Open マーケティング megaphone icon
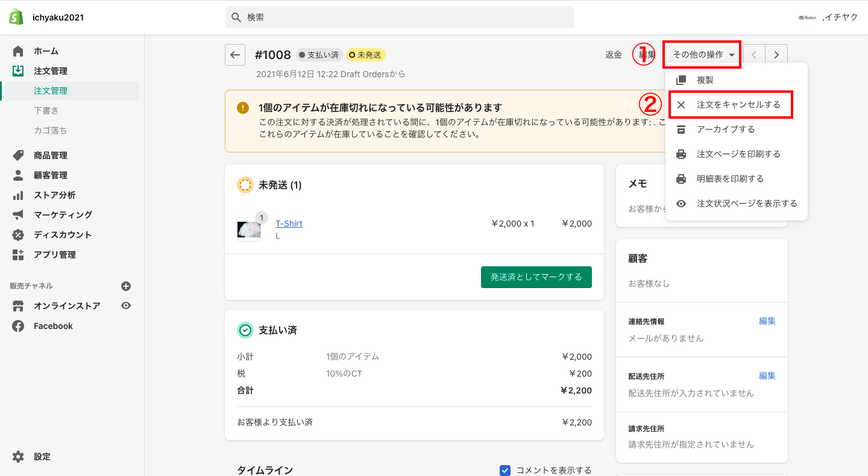 [18, 215]
